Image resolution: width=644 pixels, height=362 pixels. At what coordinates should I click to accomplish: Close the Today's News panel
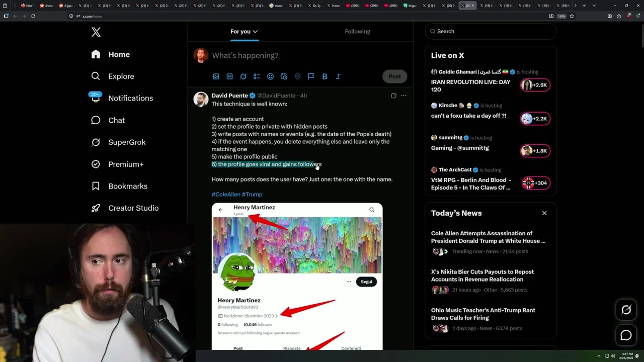(x=544, y=213)
